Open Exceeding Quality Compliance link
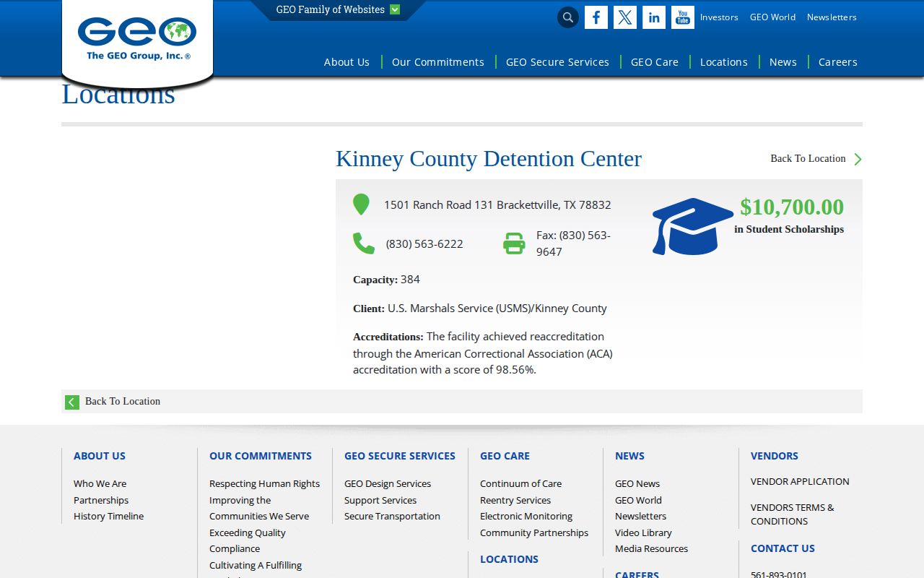Viewport: 924px width, 578px height. [x=248, y=540]
